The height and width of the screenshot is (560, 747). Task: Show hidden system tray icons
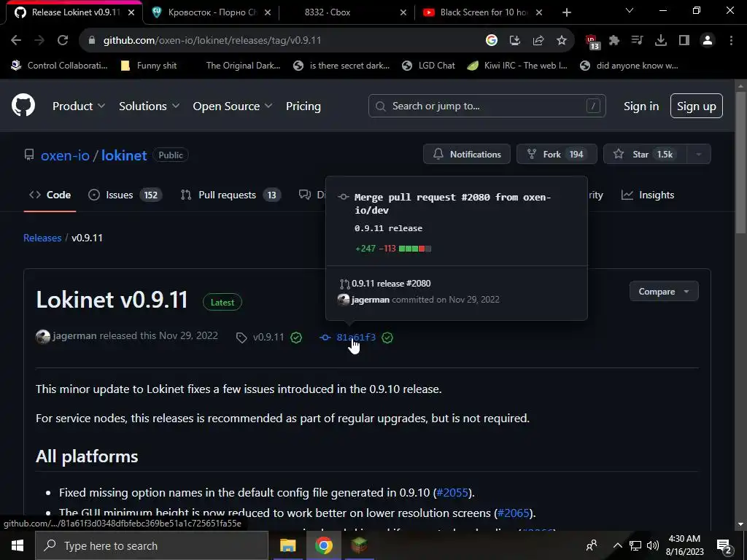(x=617, y=545)
